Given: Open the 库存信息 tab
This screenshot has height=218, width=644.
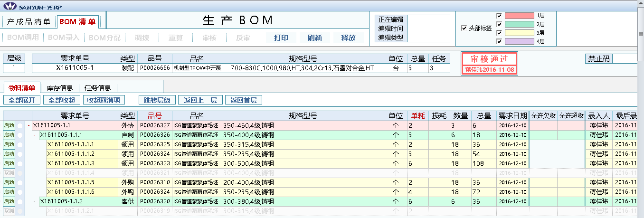Looking at the screenshot, I should click(x=59, y=88).
